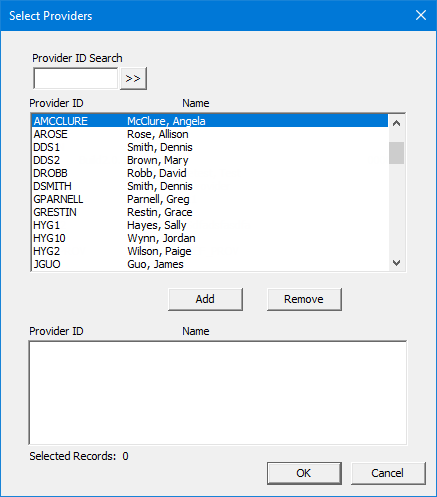The image size is (437, 497).
Task: Choose HYG10 Wynn, Jordan
Action: 210,238
